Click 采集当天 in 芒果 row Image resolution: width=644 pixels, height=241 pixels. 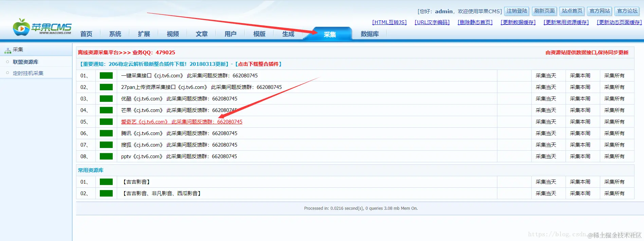tap(546, 110)
